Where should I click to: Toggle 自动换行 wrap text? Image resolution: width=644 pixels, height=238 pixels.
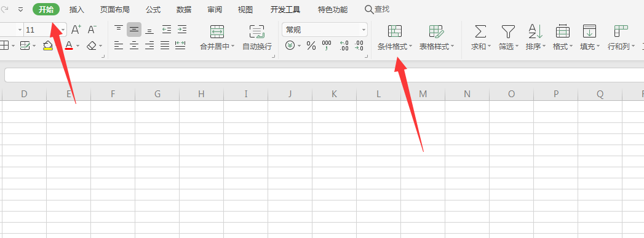coord(257,38)
